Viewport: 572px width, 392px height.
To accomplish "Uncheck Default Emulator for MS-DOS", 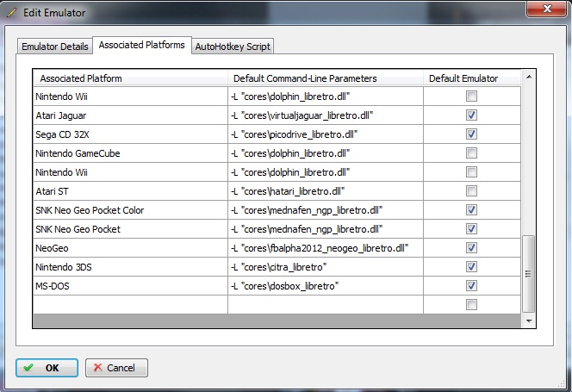I will [471, 286].
